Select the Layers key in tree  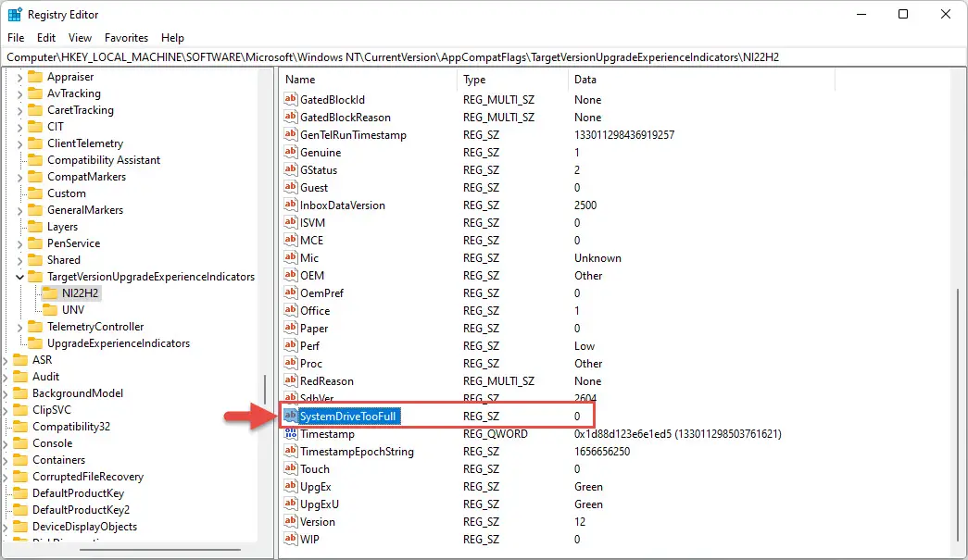pyautogui.click(x=62, y=227)
